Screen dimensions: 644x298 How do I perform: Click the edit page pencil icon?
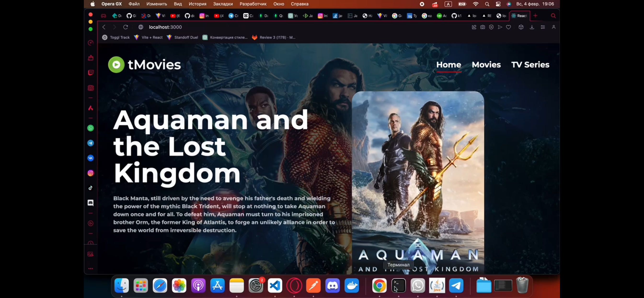(x=474, y=27)
